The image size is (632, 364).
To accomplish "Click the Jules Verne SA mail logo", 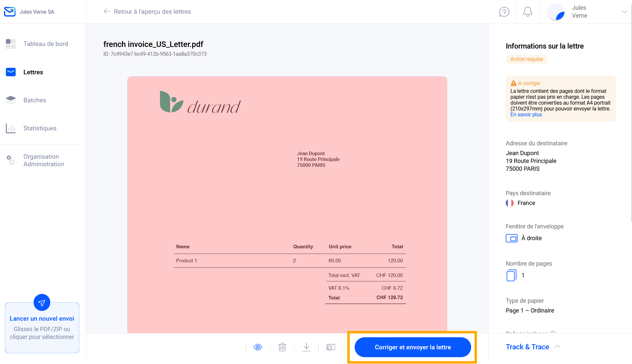I will tap(10, 12).
